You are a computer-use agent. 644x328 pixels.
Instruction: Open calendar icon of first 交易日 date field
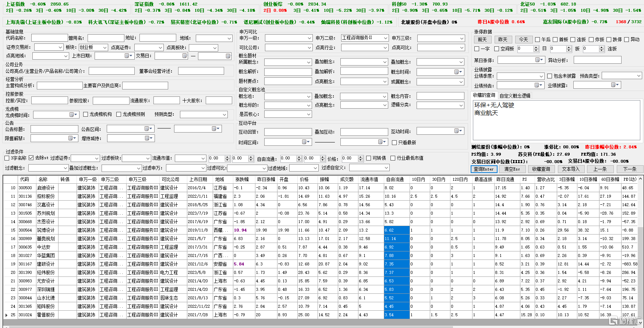(x=185, y=56)
